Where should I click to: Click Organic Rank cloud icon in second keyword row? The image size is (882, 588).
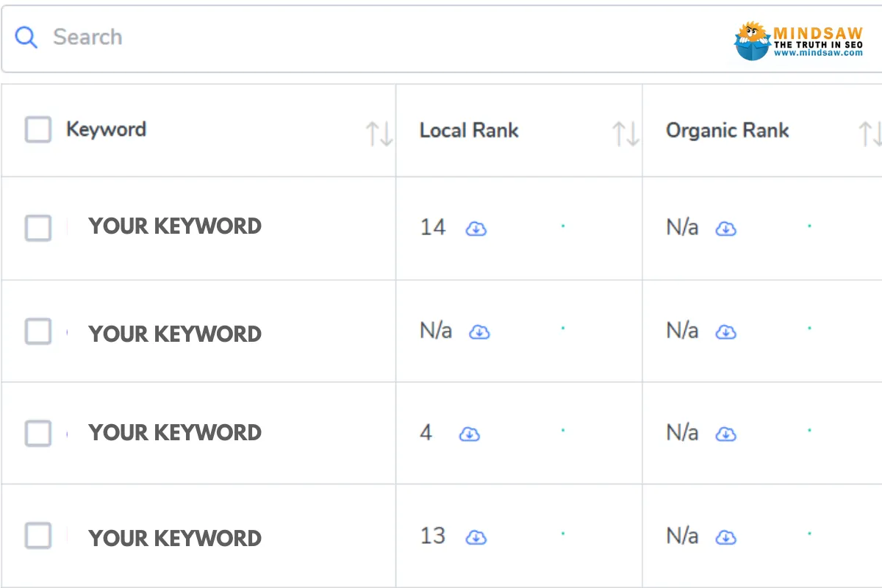[x=726, y=331]
